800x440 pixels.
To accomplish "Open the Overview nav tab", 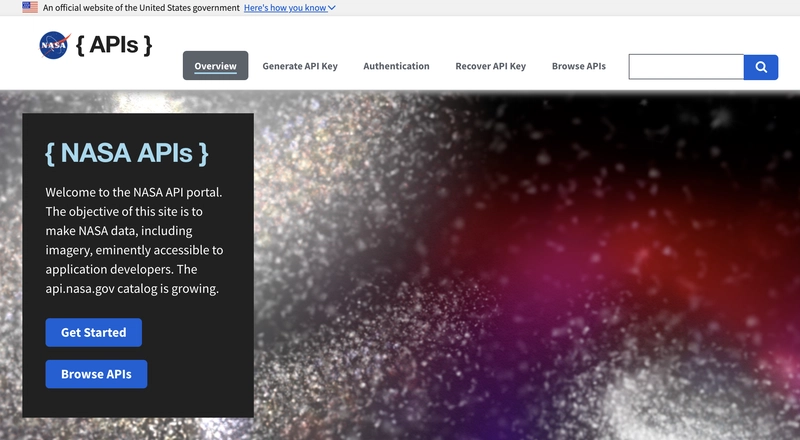I will click(x=215, y=66).
